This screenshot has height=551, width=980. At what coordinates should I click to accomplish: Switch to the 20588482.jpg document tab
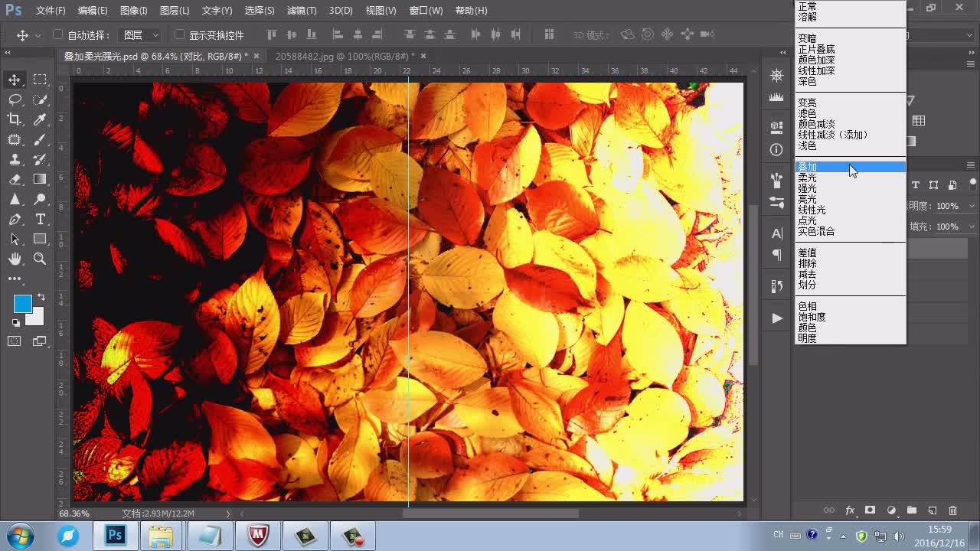pos(345,56)
